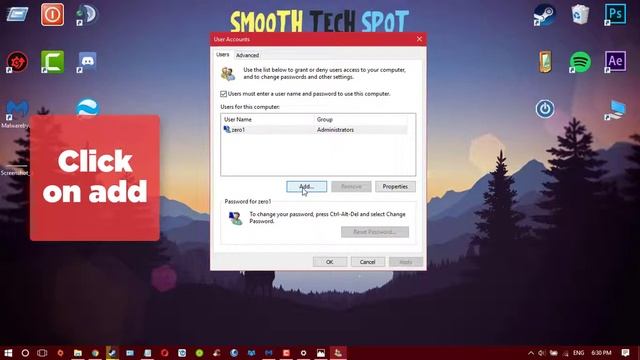This screenshot has height=360, width=640.
Task: Show hidden system tray icons
Action: 531,353
